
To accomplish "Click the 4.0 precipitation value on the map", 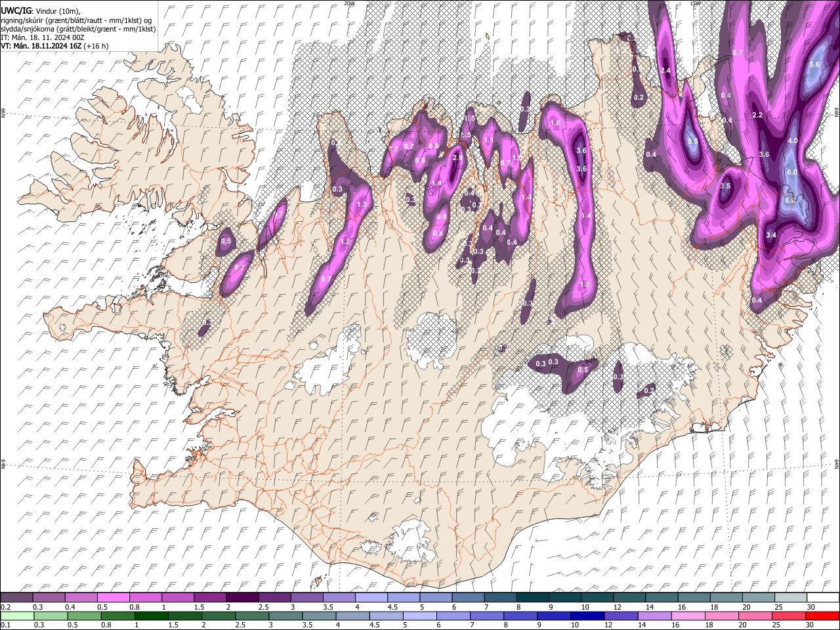I will point(793,140).
